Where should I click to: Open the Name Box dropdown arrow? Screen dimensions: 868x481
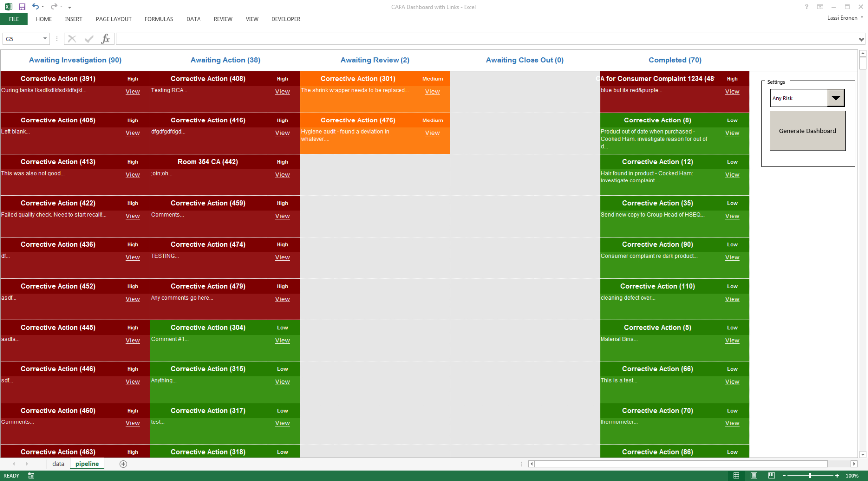[44, 38]
